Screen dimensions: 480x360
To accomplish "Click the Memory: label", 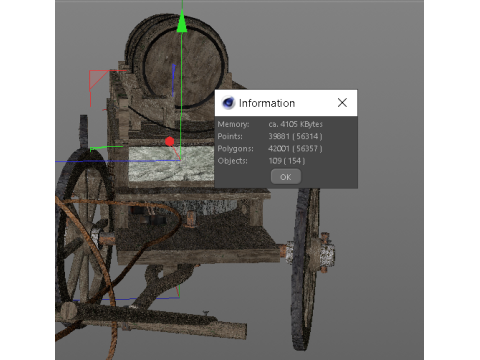I will click(x=233, y=124).
